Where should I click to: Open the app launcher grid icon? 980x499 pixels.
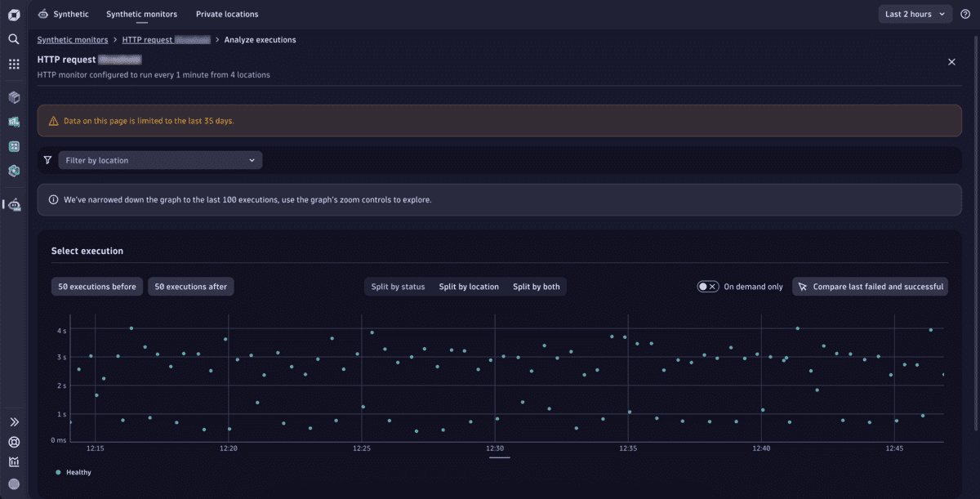click(x=13, y=63)
